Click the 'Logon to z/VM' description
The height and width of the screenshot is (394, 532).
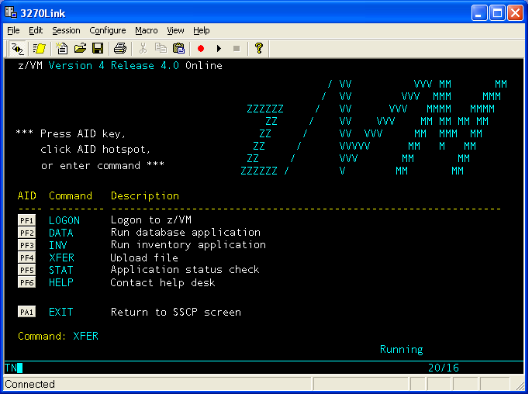(151, 220)
